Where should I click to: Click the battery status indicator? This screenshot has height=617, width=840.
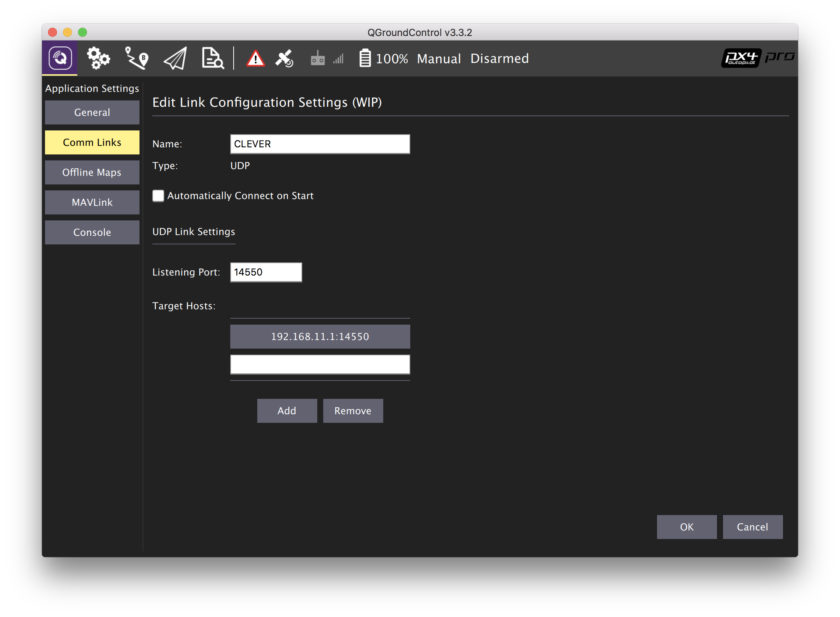click(x=364, y=58)
